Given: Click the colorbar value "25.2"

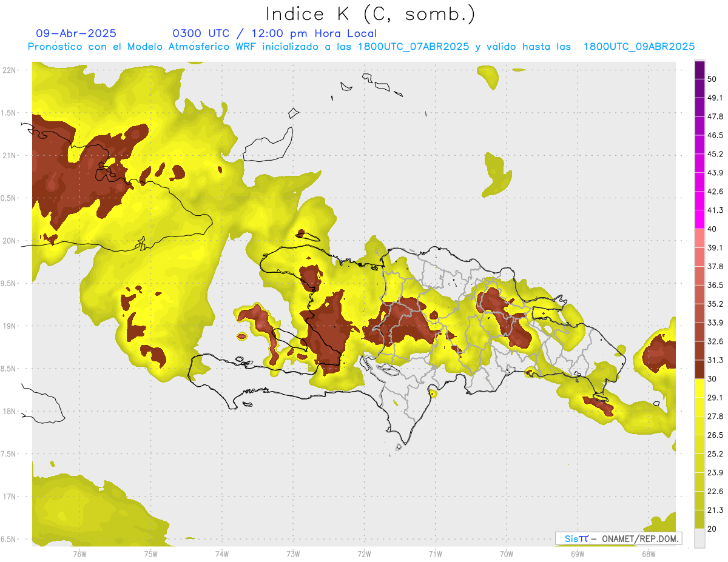Looking at the screenshot, I should (x=715, y=453).
